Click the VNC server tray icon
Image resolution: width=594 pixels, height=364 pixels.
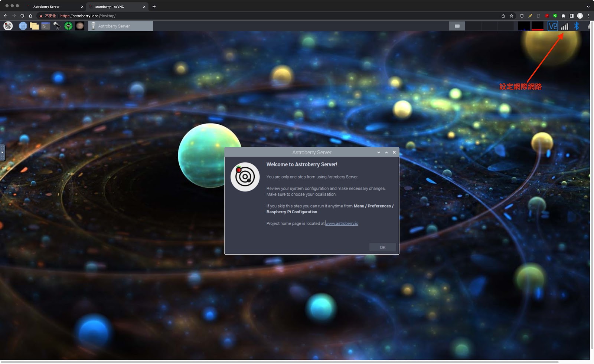(x=553, y=26)
